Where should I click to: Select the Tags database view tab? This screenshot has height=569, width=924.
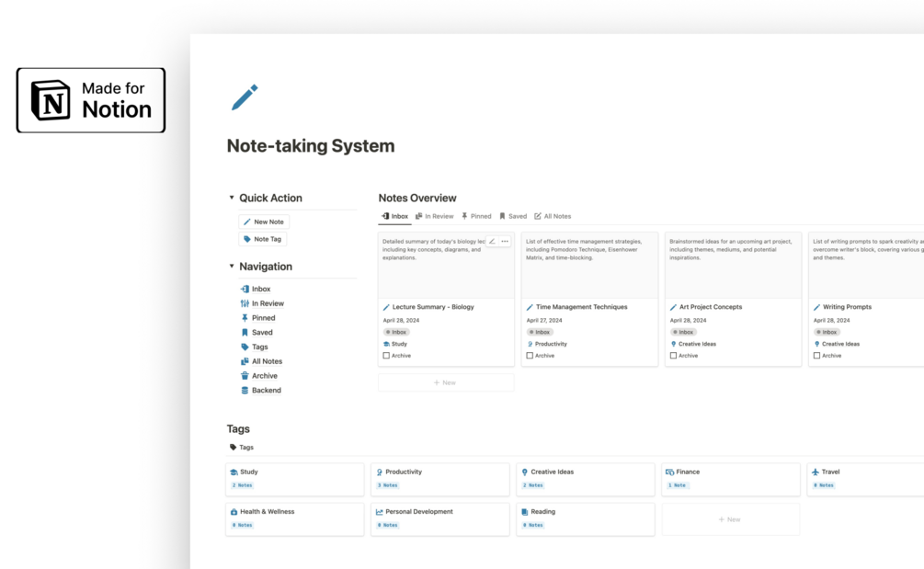(242, 447)
